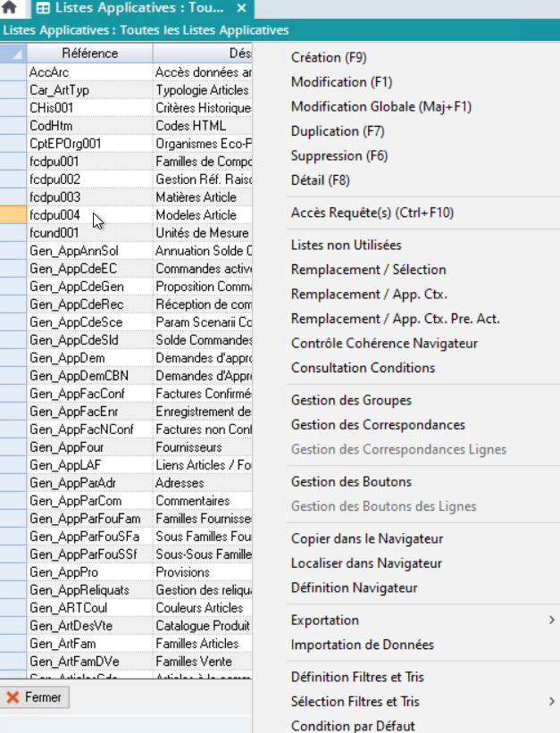Click the home icon tab
The height and width of the screenshot is (733, 560).
[12, 8]
